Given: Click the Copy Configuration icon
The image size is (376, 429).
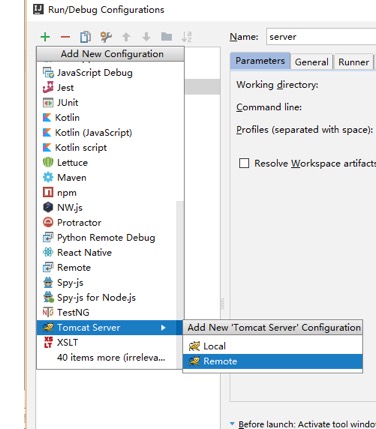Looking at the screenshot, I should [85, 37].
